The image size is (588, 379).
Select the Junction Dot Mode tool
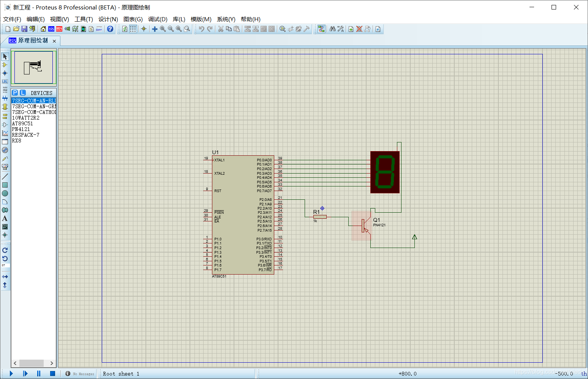click(5, 73)
